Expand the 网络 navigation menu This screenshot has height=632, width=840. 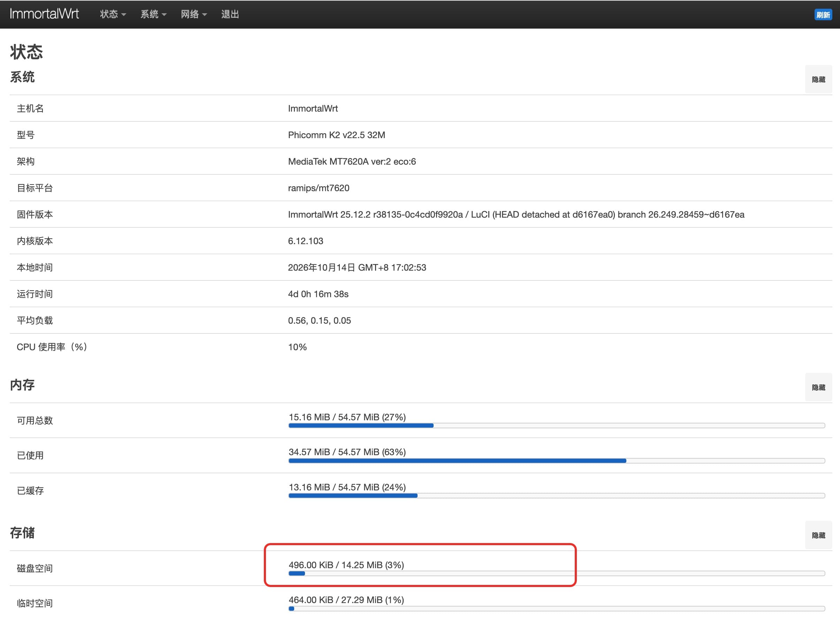pyautogui.click(x=194, y=14)
